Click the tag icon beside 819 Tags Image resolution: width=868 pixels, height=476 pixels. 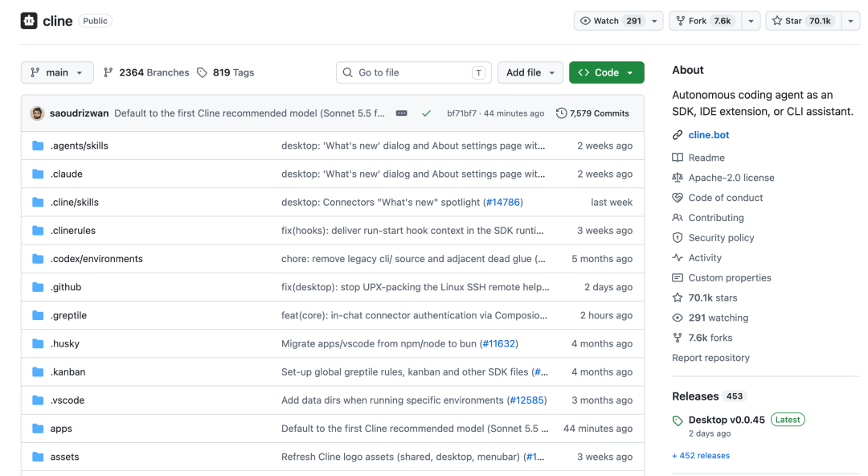point(202,72)
